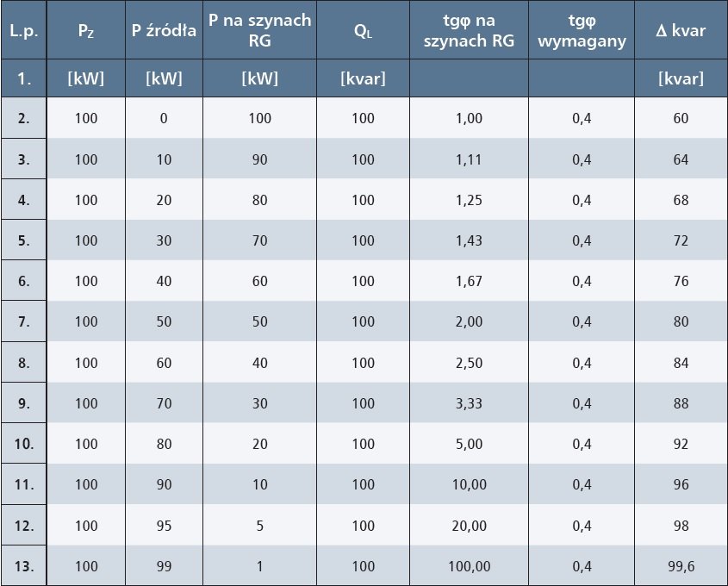The width and height of the screenshot is (728, 586).
Task: Select row number 7. label
Action: tap(23, 321)
